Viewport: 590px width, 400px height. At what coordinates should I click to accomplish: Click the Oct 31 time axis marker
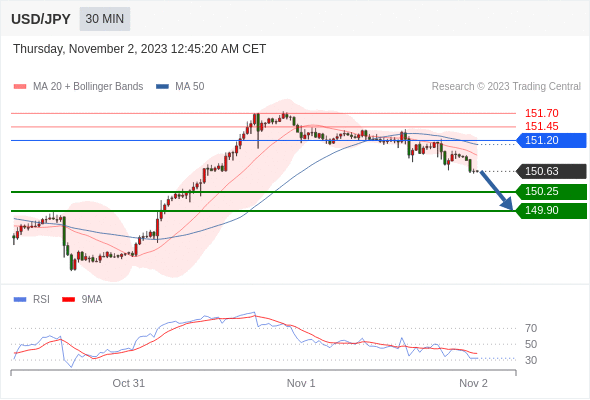click(x=129, y=383)
